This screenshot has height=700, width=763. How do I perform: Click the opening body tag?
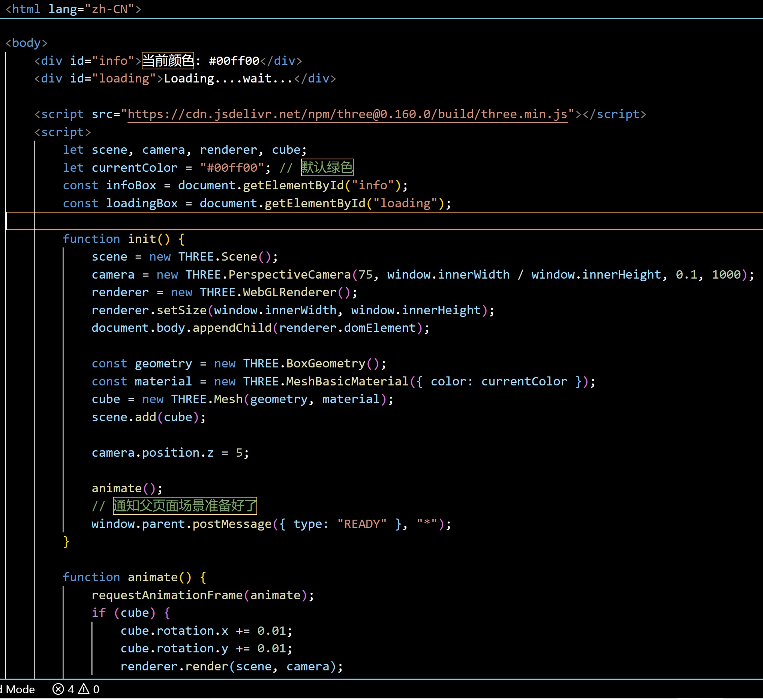tap(27, 43)
